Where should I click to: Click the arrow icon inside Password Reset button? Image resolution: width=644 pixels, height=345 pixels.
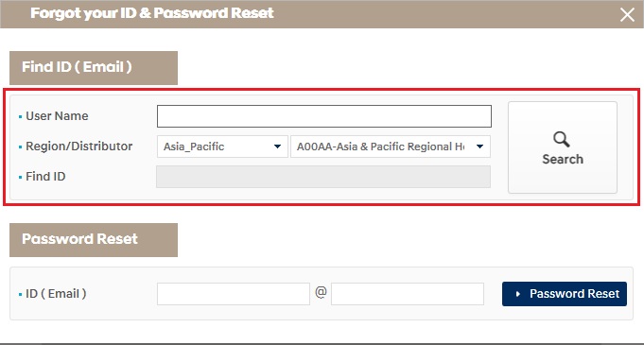tap(518, 294)
